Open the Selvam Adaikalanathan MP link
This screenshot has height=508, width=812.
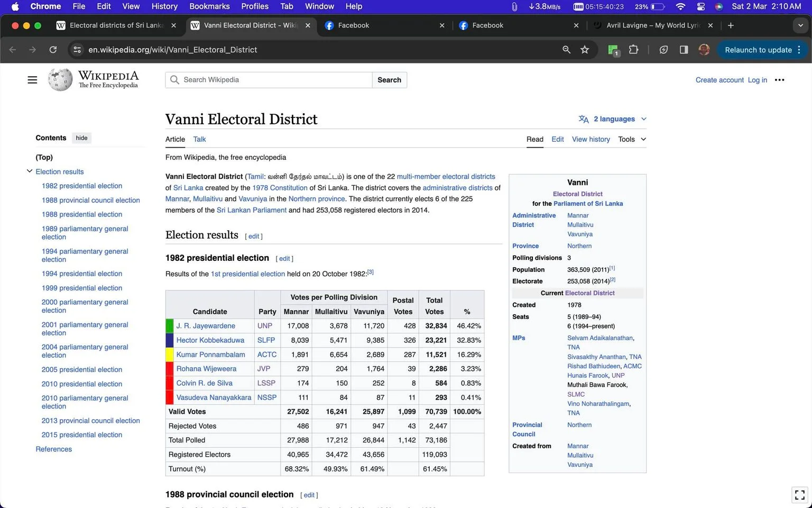point(600,338)
